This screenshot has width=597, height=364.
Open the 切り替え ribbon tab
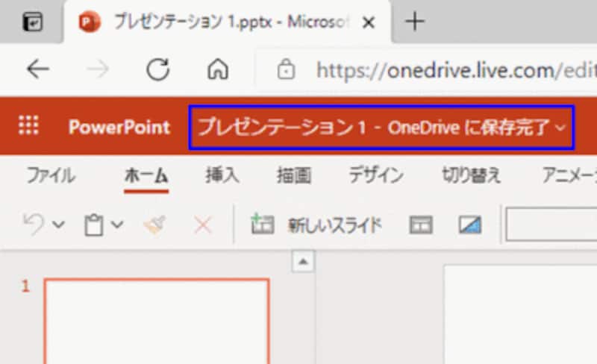coord(471,175)
